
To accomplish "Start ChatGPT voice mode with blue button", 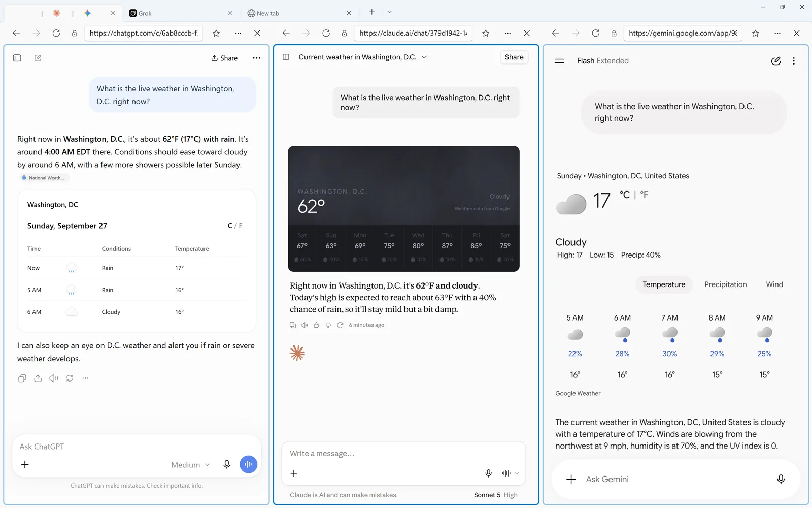I will pyautogui.click(x=249, y=464).
